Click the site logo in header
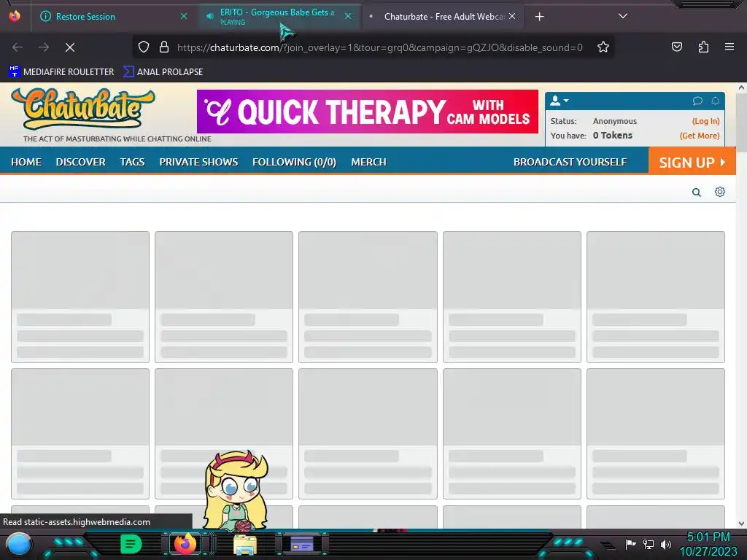The height and width of the screenshot is (560, 747). pyautogui.click(x=83, y=109)
